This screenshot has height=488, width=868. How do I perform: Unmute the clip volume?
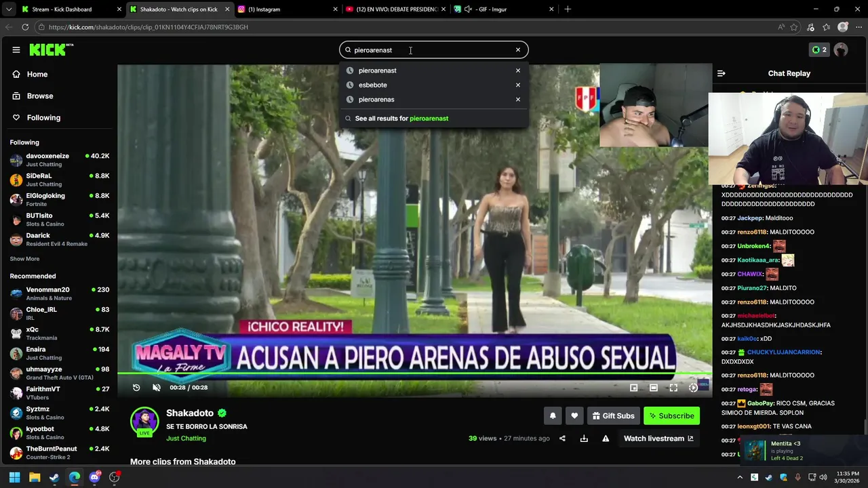click(157, 388)
